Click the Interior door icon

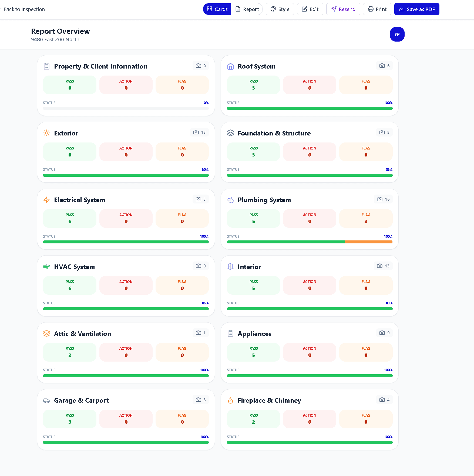click(230, 267)
